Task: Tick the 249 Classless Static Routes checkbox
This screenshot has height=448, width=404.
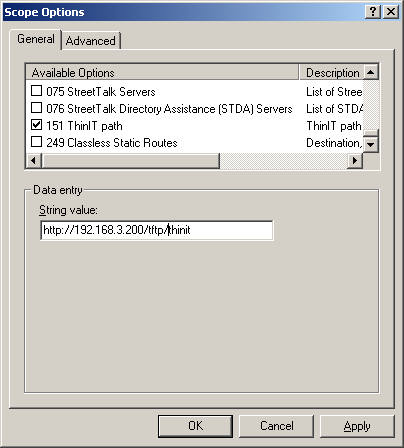Action: click(x=36, y=142)
